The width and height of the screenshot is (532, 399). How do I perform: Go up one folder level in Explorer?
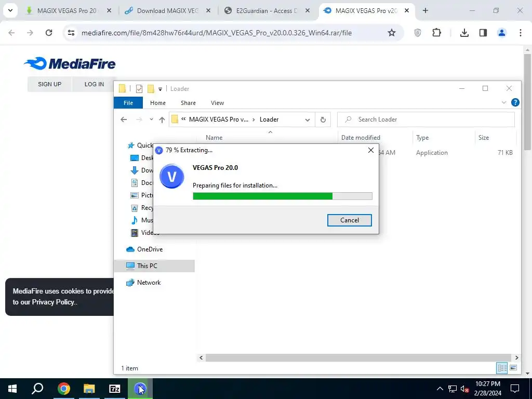point(162,119)
